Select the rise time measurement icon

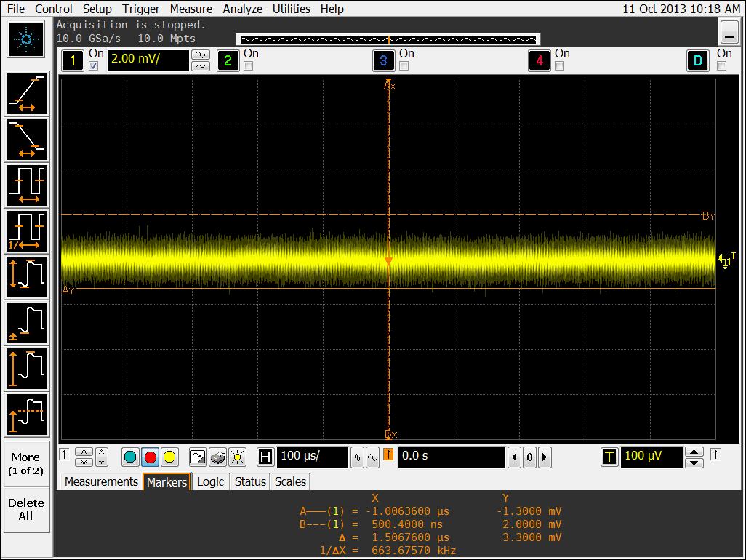click(x=27, y=95)
